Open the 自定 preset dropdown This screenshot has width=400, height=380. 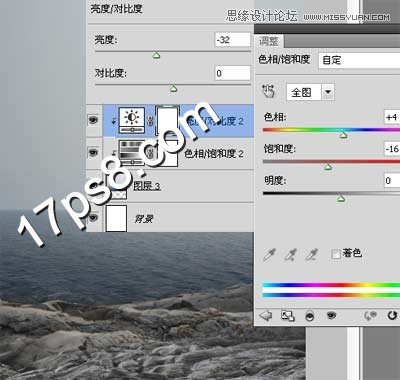(359, 60)
